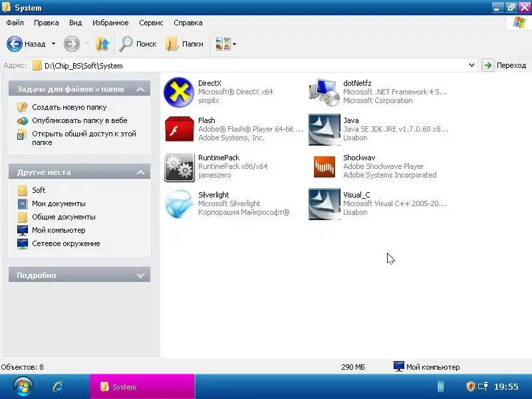Go up one folder level
This screenshot has height=399, width=532.
102,44
